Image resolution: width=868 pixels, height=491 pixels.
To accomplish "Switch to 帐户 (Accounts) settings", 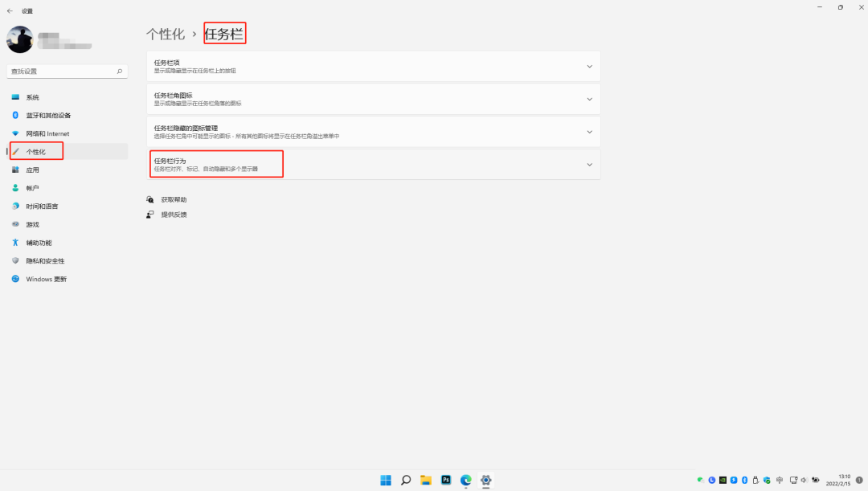I will tap(32, 188).
